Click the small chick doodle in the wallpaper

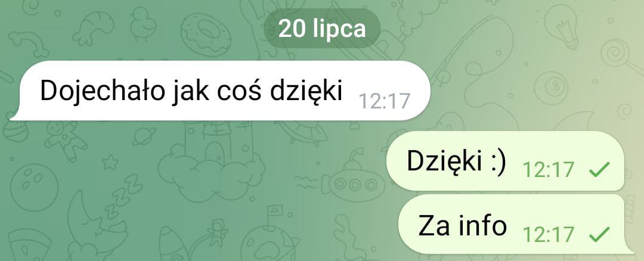(143, 23)
